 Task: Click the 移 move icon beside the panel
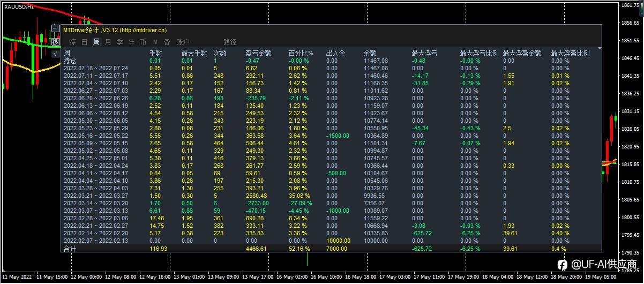[x=55, y=41]
